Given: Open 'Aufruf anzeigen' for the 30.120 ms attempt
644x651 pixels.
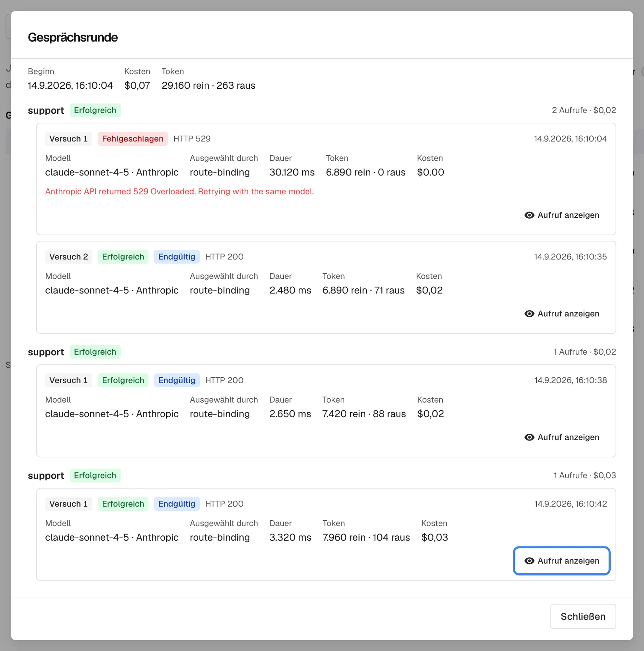Looking at the screenshot, I should (562, 215).
